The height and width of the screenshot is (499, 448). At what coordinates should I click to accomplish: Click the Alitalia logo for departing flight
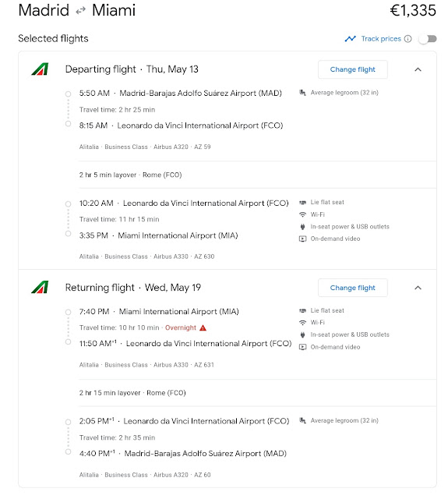tap(40, 69)
